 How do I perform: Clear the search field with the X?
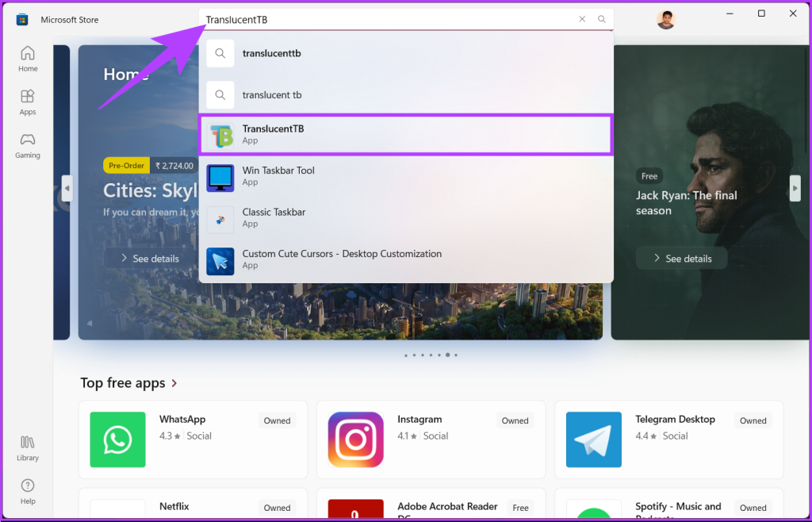pyautogui.click(x=582, y=19)
